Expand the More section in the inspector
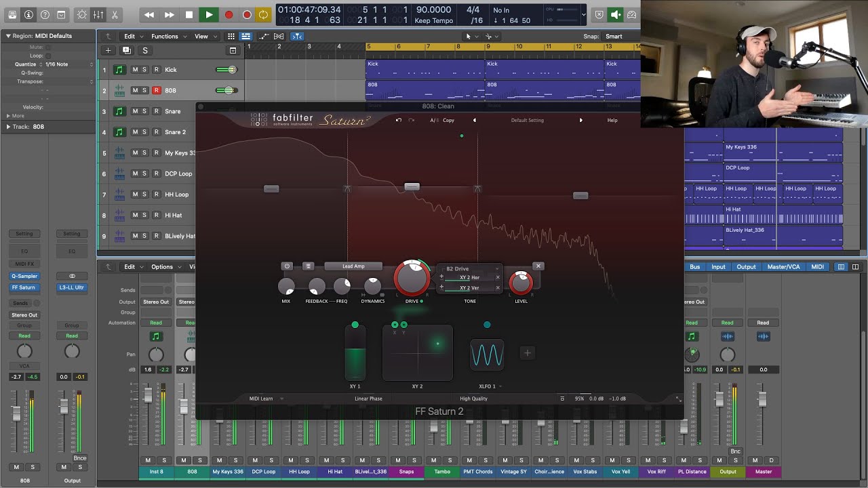 click(x=15, y=116)
